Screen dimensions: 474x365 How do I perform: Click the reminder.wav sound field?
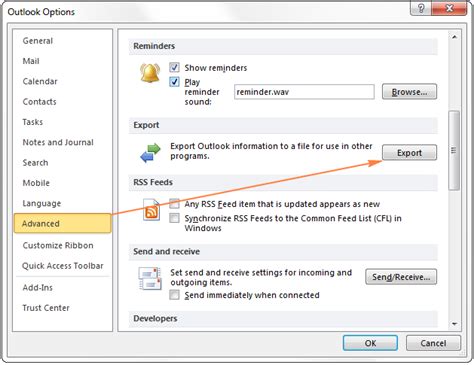(x=304, y=92)
